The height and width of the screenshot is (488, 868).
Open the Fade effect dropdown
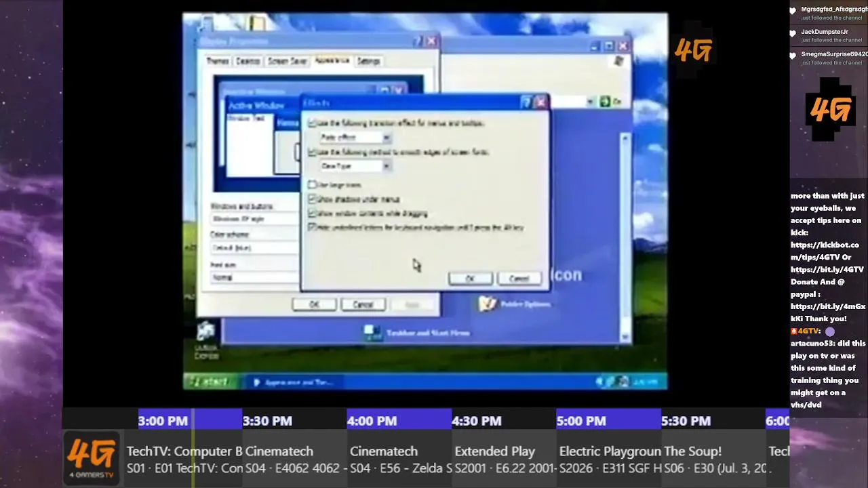coord(355,138)
